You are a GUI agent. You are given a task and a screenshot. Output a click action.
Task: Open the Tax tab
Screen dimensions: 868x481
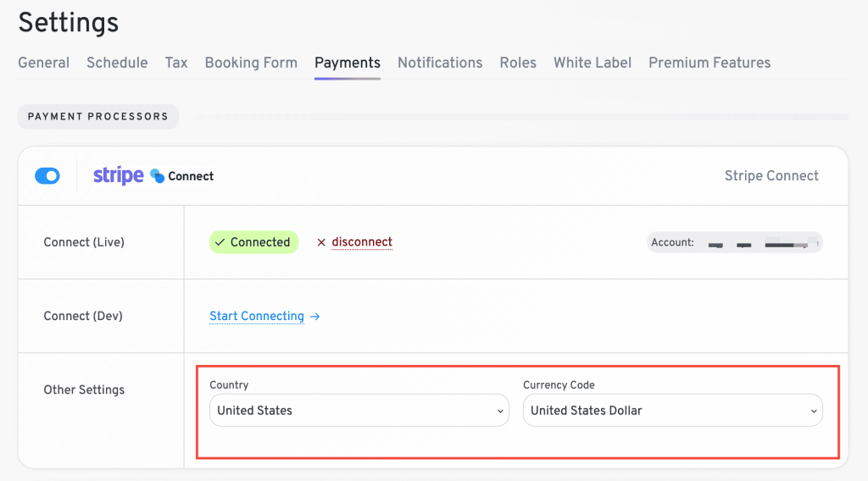coord(176,63)
